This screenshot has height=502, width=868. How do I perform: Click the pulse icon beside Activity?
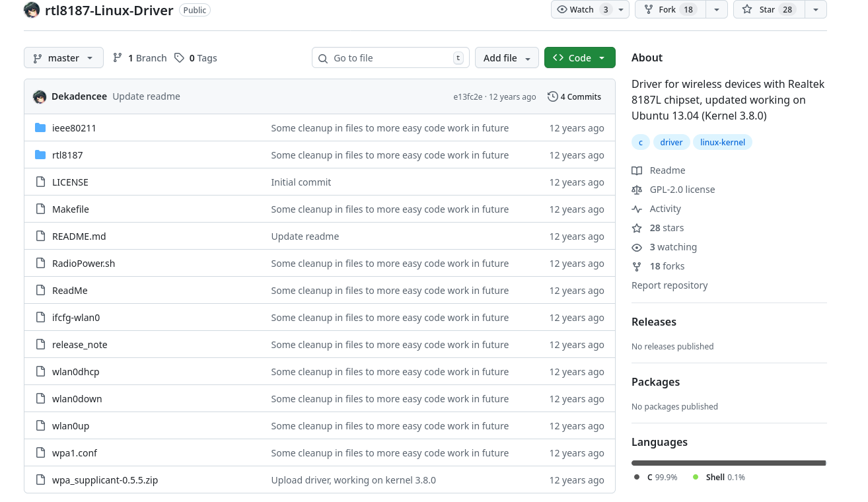[637, 209]
